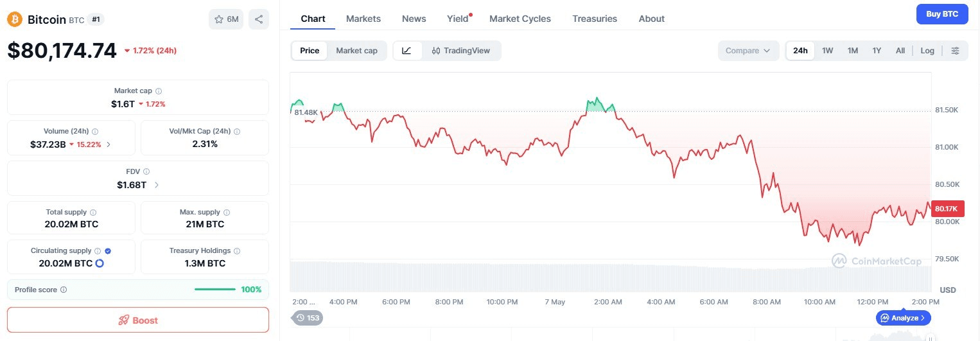Click the Circulating supply info icon
The image size is (980, 341).
(98, 251)
